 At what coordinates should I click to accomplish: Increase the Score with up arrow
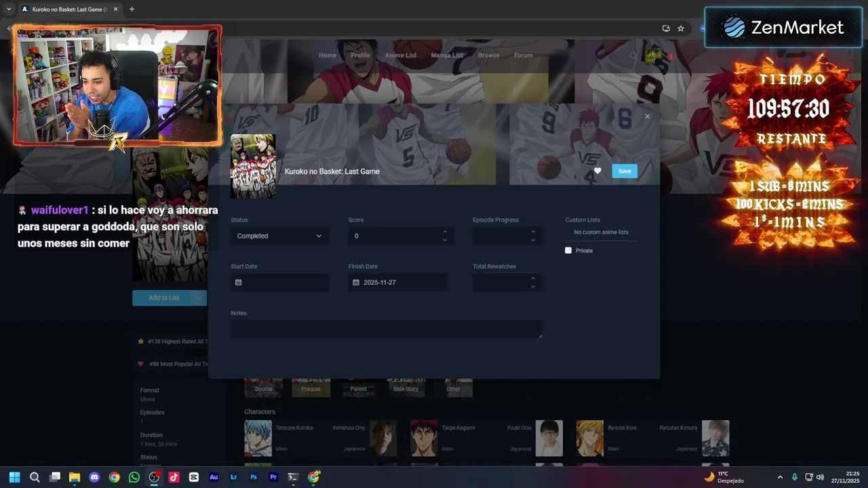(x=445, y=232)
